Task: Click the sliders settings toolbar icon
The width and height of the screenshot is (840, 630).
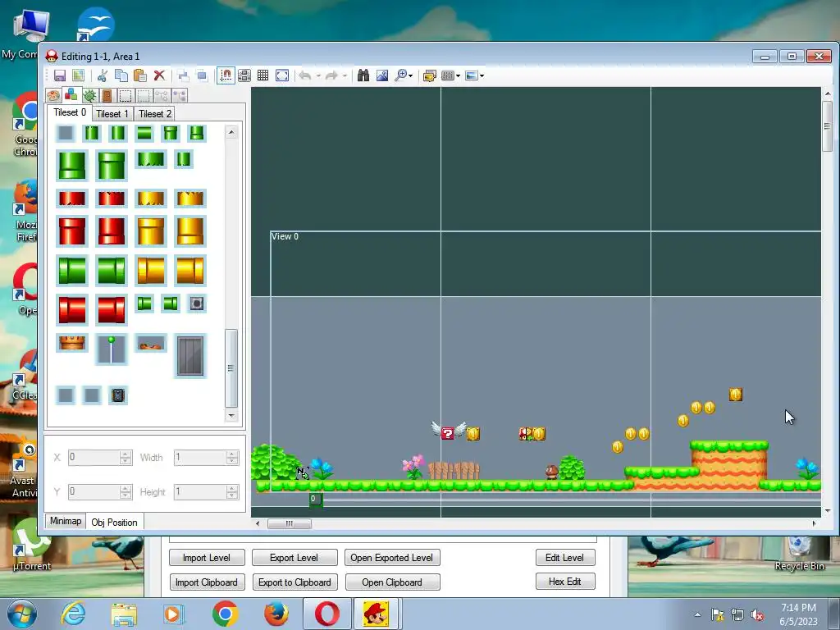Action: 448,75
